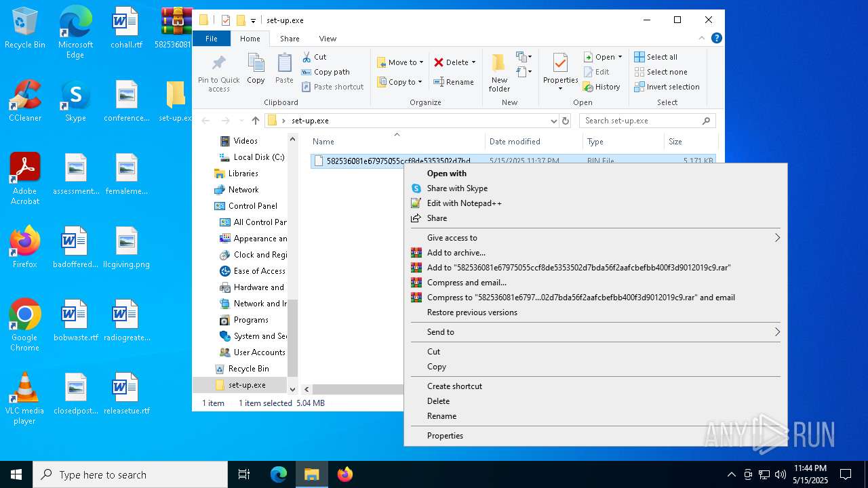
Task: Open the Delete dropdown arrow
Action: (x=473, y=62)
